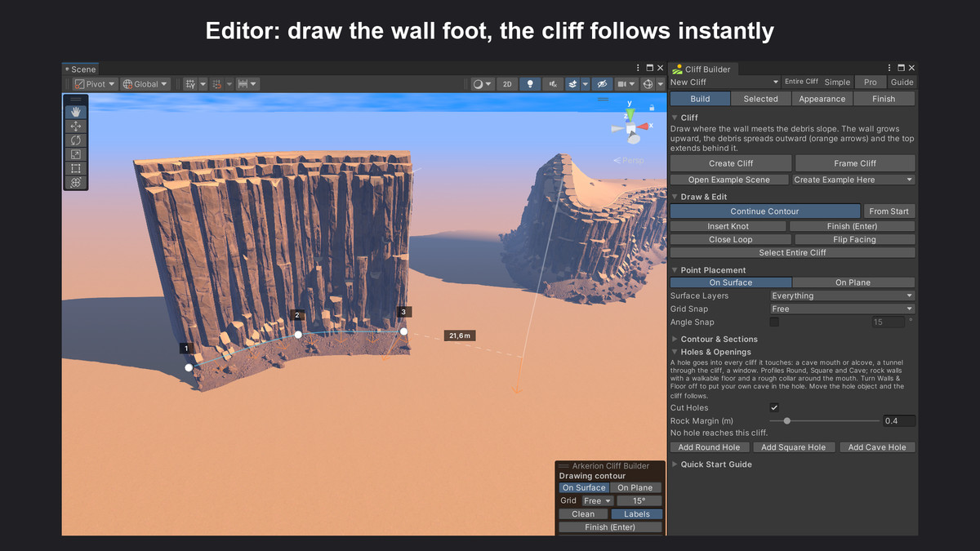The width and height of the screenshot is (980, 551).
Task: Click contour knot point 2
Action: [x=298, y=335]
